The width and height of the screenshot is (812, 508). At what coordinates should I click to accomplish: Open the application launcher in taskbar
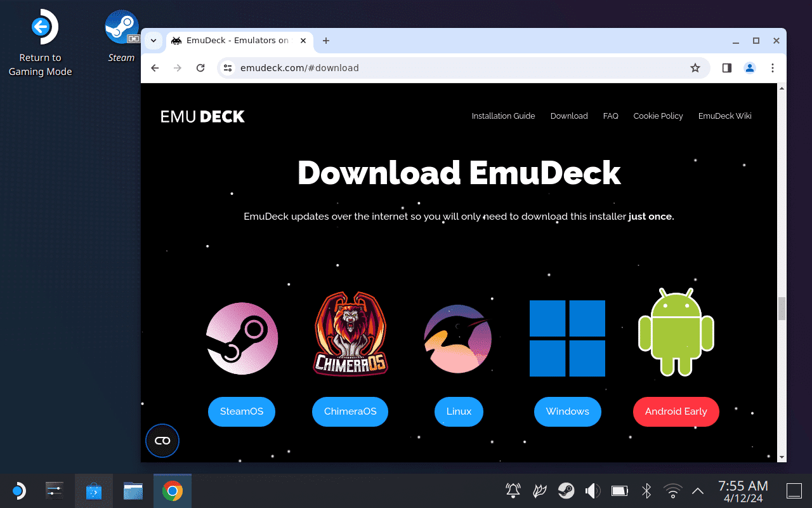(x=18, y=490)
